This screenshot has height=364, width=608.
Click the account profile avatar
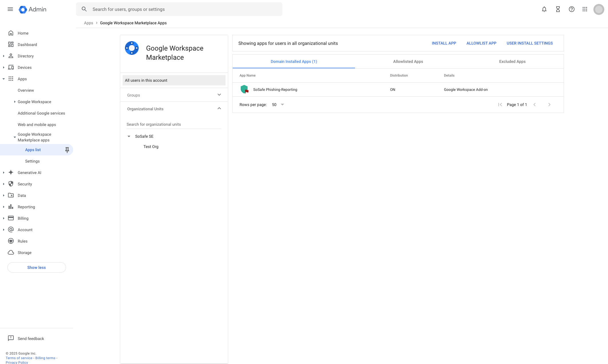click(x=599, y=9)
